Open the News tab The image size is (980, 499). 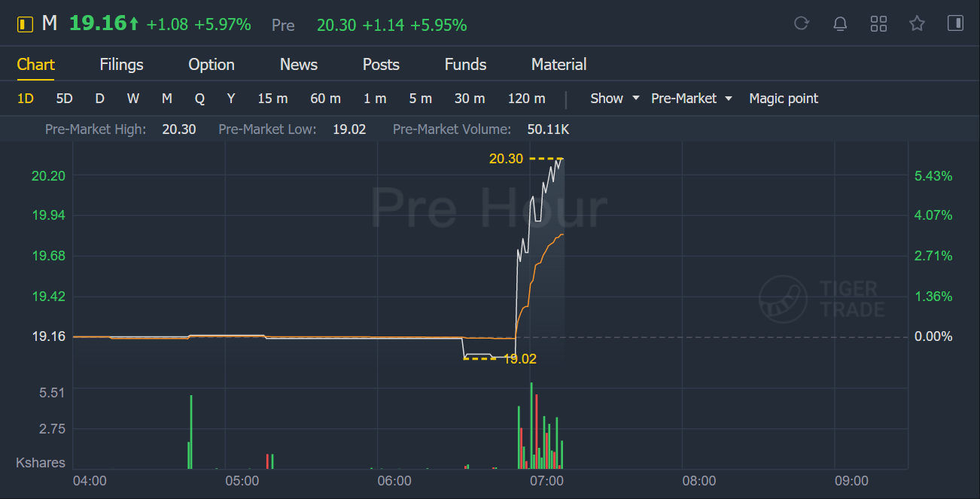(x=299, y=65)
